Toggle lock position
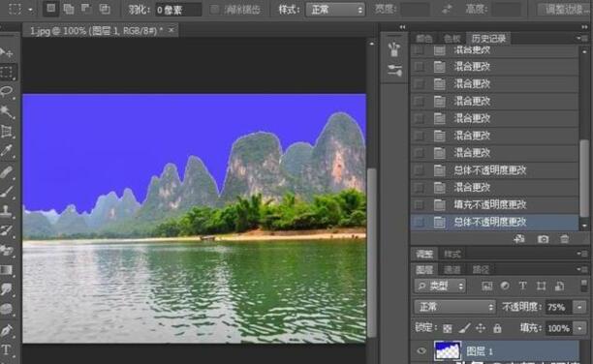 481,328
